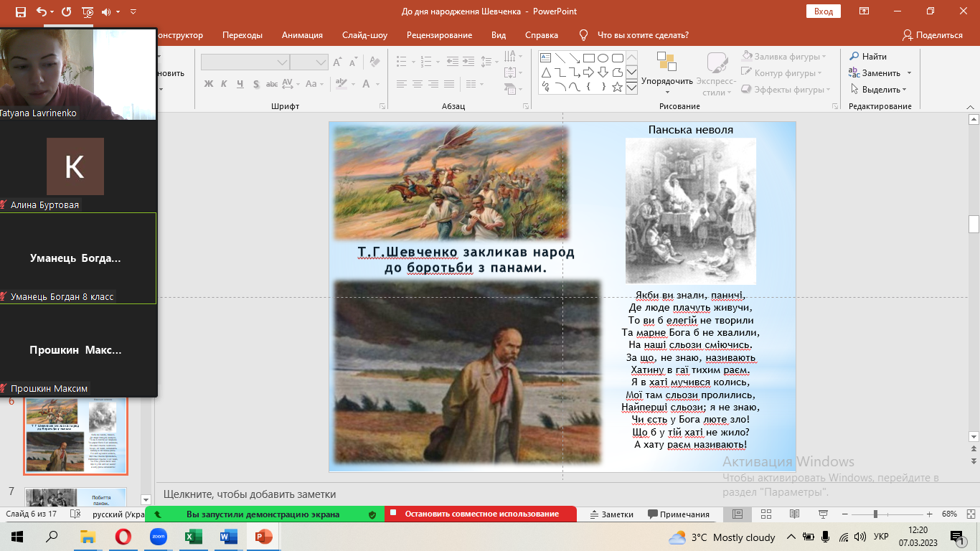Open Excel from the taskbar
Image resolution: width=980 pixels, height=551 pixels.
pos(193,537)
